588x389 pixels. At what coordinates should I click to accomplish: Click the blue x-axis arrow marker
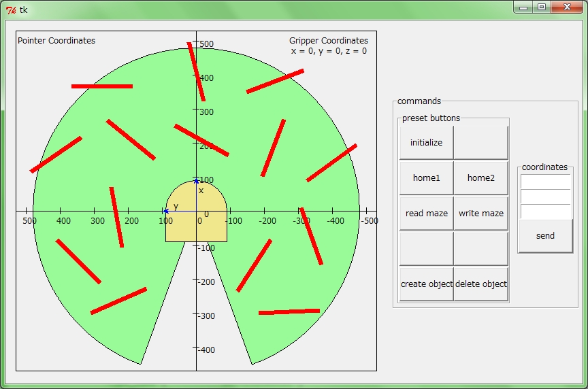(x=196, y=181)
